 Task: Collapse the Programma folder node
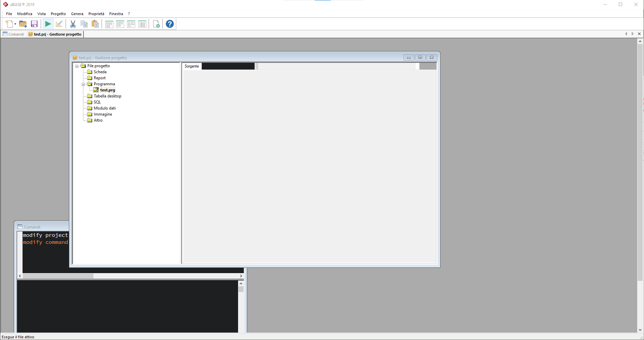pyautogui.click(x=83, y=84)
